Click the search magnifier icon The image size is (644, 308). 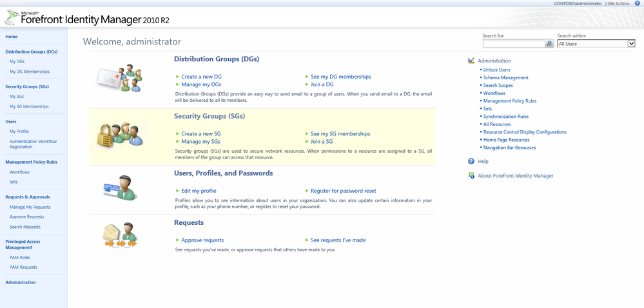tap(549, 44)
